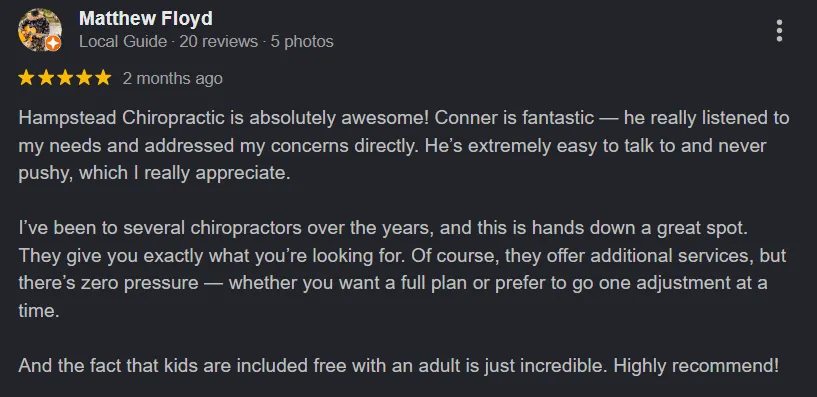Image resolution: width=817 pixels, height=397 pixels.
Task: Click the orange Local Guide badge icon
Action: [53, 43]
